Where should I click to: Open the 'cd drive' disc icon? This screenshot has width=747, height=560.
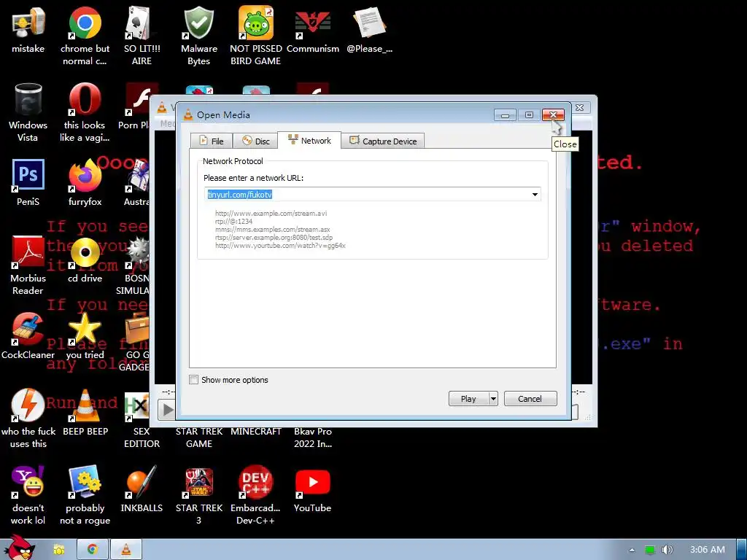(x=85, y=260)
